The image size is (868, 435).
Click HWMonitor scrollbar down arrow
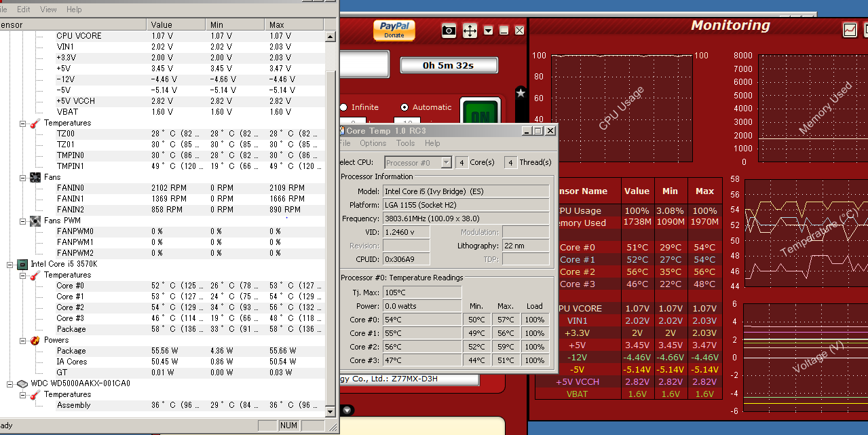331,411
